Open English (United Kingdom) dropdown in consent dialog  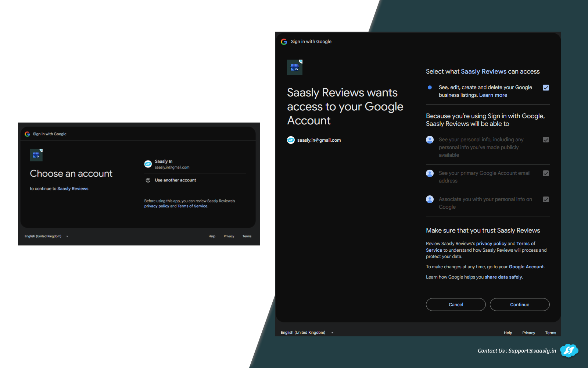tap(307, 333)
